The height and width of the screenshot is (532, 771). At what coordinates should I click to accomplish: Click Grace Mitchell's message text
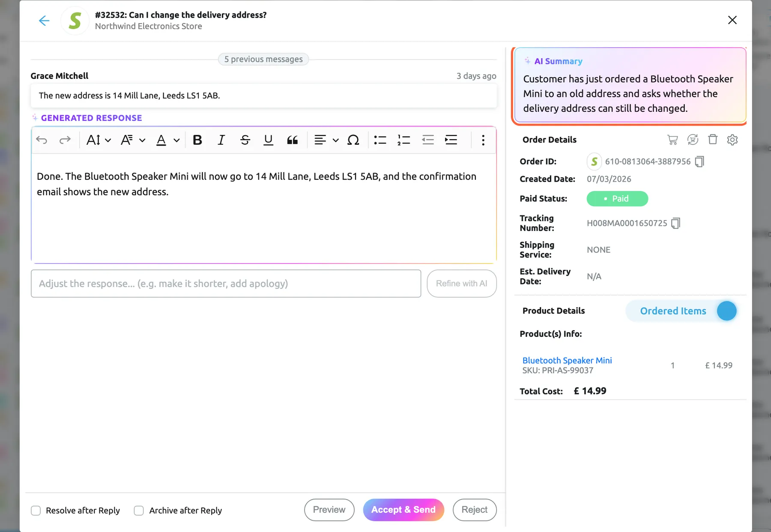[x=129, y=96]
